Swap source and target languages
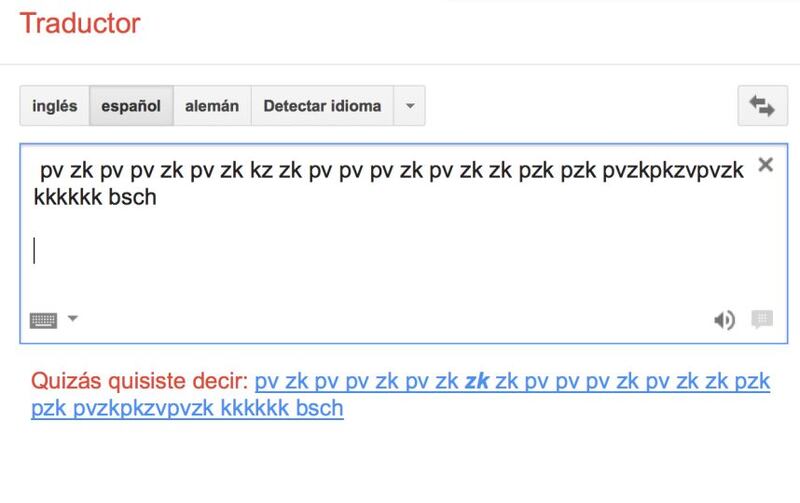Image resolution: width=800 pixels, height=503 pixels. [762, 106]
